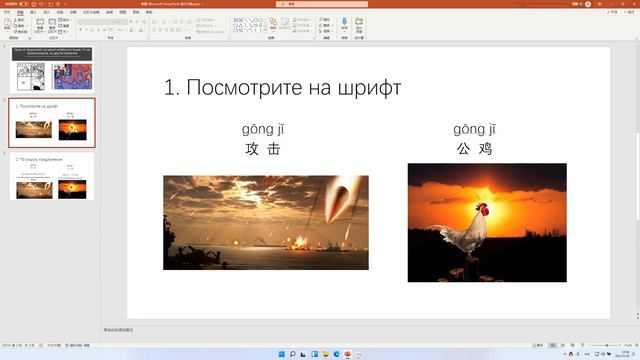Open the Section dropdown
The height and width of the screenshot is (360, 640).
point(62,31)
